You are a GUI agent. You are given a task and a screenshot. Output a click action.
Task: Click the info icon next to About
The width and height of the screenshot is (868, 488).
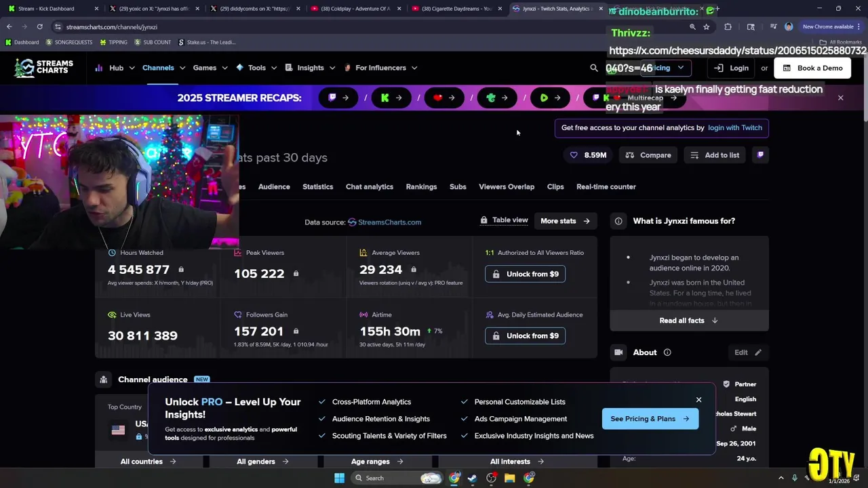tap(667, 352)
